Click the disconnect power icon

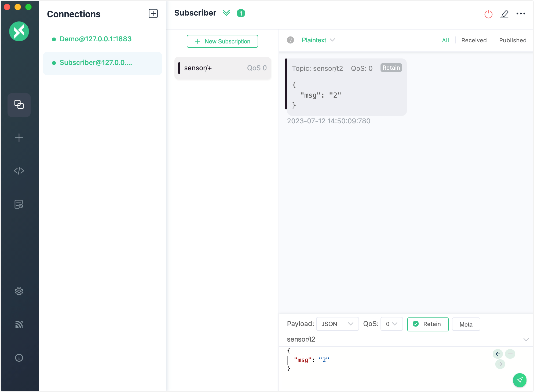(x=488, y=14)
